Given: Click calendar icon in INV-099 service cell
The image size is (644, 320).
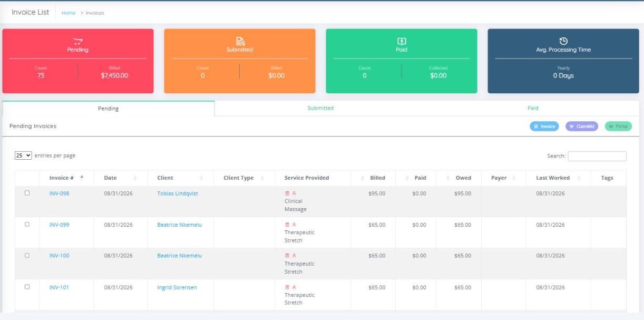Looking at the screenshot, I should pos(287,225).
